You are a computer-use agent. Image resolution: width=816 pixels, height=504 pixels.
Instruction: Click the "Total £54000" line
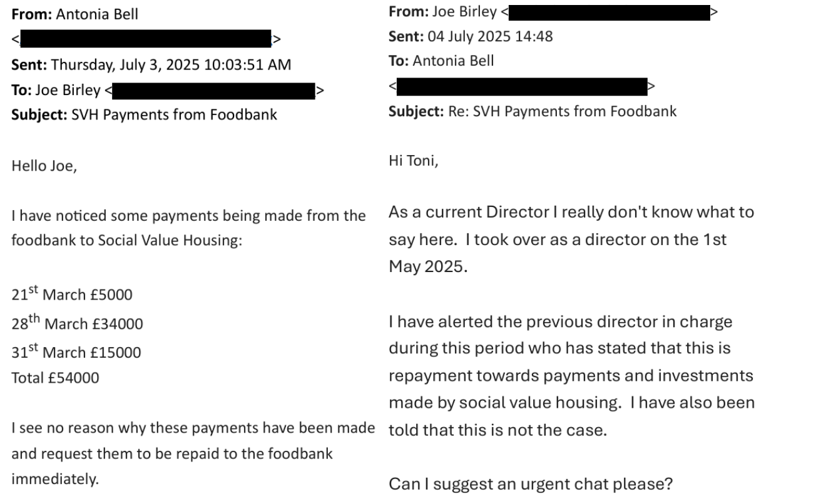(55, 378)
